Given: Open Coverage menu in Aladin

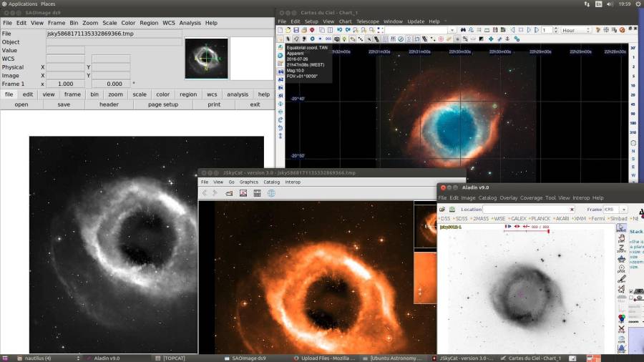Looking at the screenshot, I should (x=531, y=198).
